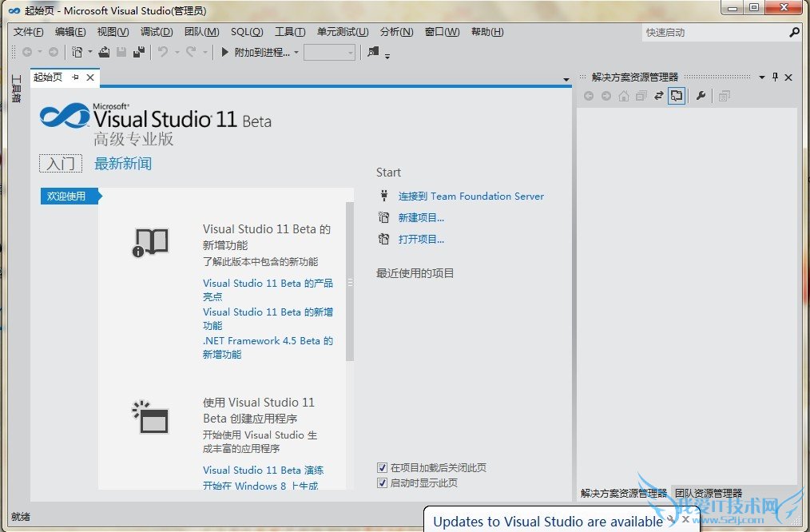The height and width of the screenshot is (532, 810).
Task: Click the New Project toolbar icon
Action: click(x=77, y=52)
